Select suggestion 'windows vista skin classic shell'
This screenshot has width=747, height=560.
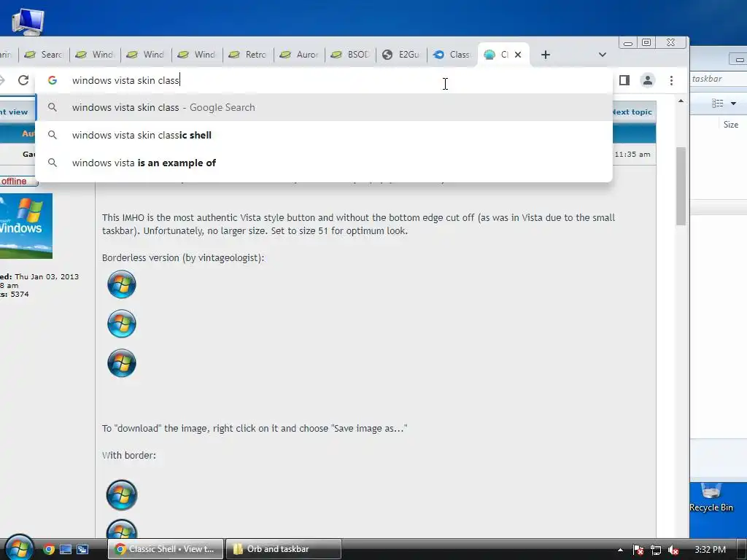pos(324,135)
